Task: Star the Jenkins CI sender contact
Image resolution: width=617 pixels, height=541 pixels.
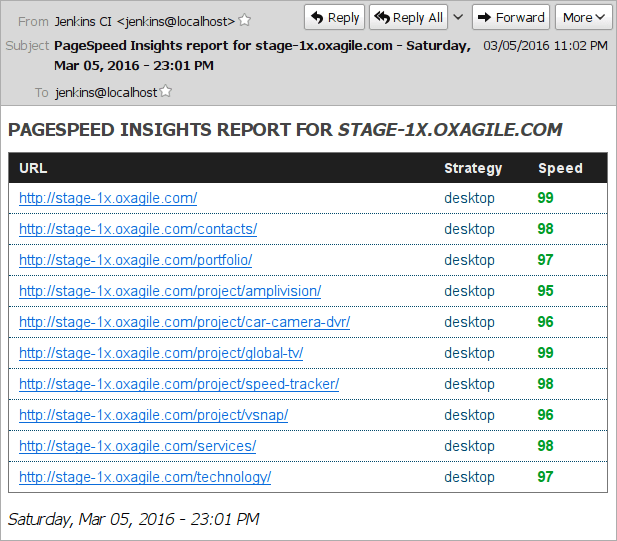Action: pyautogui.click(x=245, y=20)
